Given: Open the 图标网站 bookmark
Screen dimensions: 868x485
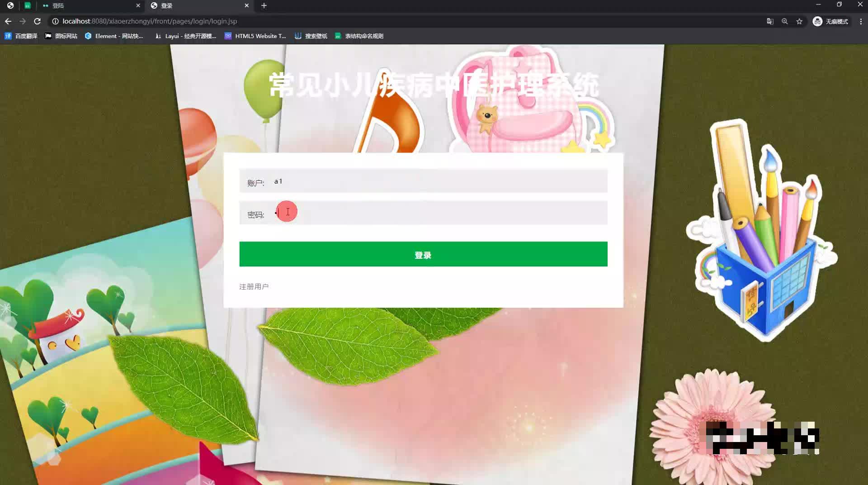Looking at the screenshot, I should 61,36.
